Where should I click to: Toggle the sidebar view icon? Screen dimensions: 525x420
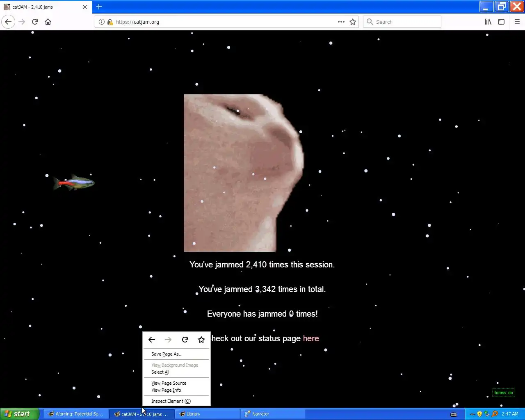click(501, 22)
